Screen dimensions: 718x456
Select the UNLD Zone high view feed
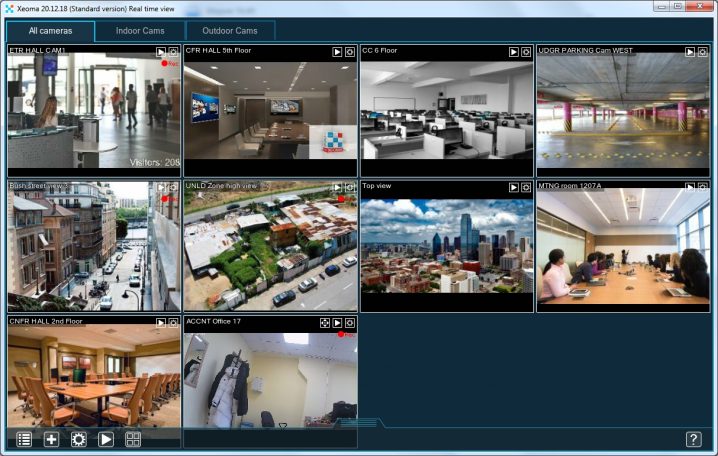(270, 250)
